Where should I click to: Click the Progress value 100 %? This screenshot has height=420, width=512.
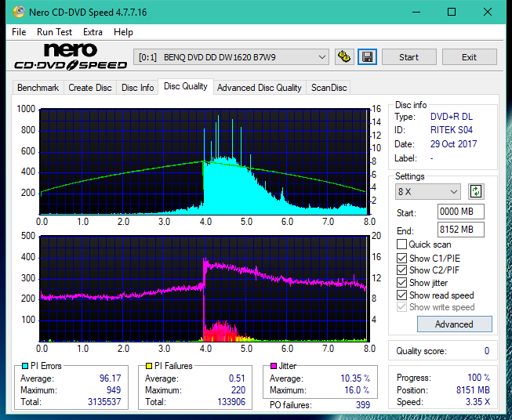(479, 378)
